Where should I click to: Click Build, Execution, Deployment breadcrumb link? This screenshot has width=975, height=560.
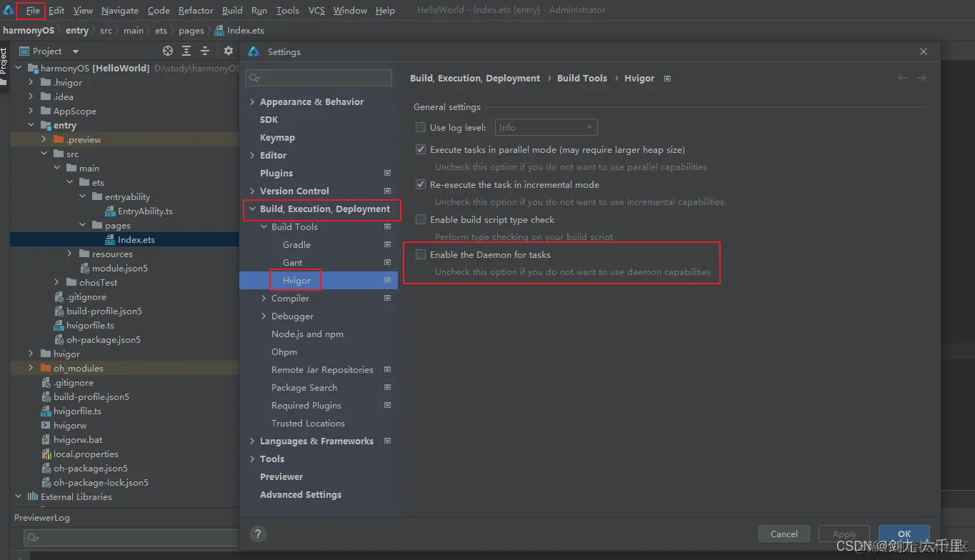(x=475, y=78)
